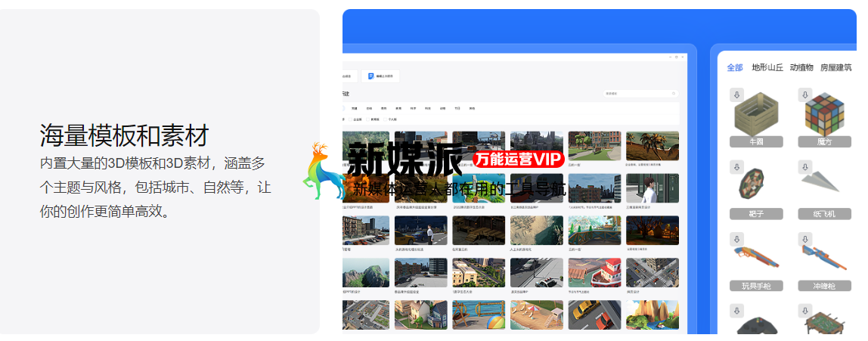Open the sandy canyon aerial template
This screenshot has height=341, width=868.
click(536, 231)
